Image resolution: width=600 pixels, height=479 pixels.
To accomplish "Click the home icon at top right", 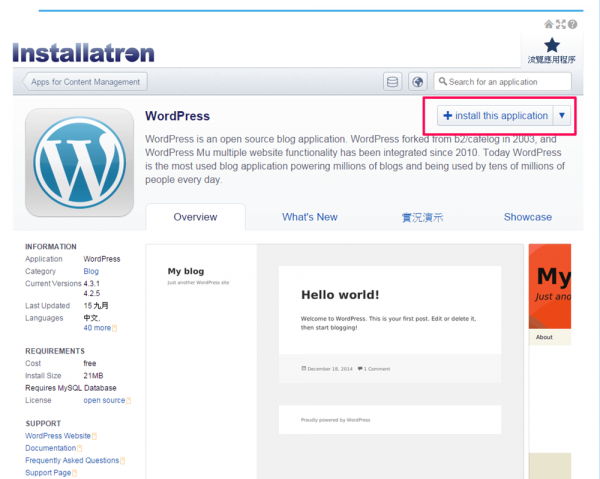I will (549, 24).
